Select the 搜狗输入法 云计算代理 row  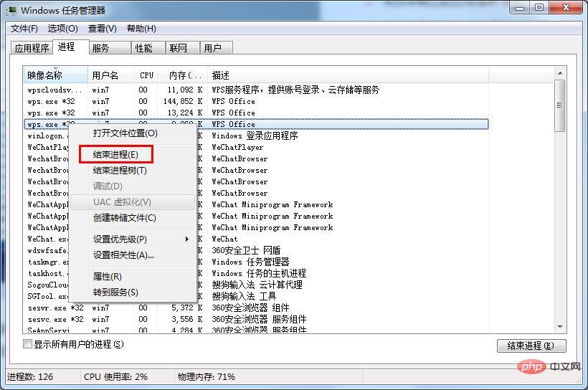pyautogui.click(x=257, y=285)
